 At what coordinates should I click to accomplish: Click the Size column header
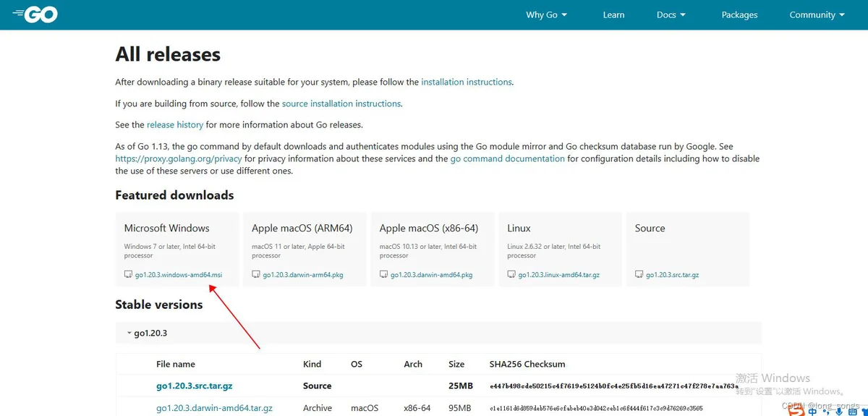point(456,364)
